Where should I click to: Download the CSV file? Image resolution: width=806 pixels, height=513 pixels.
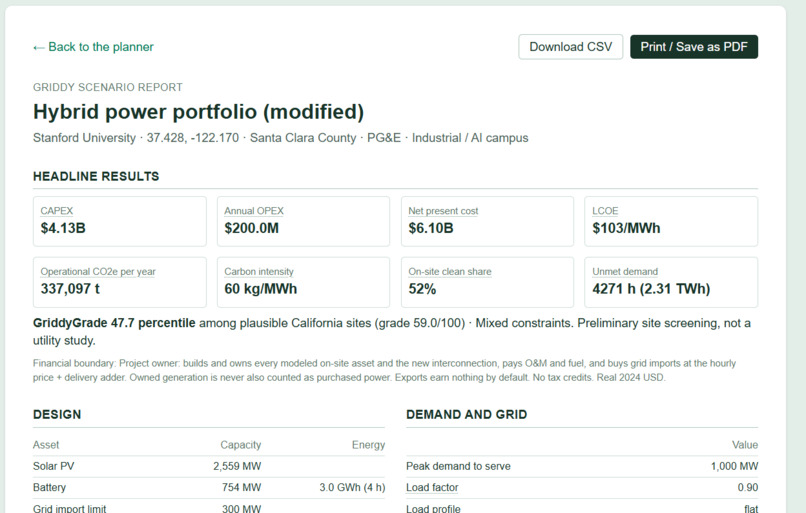(571, 47)
